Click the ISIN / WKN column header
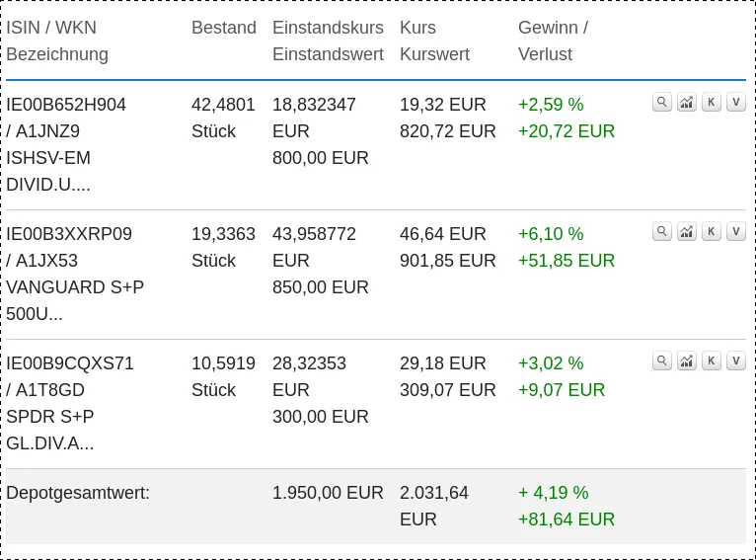The width and height of the screenshot is (756, 560). (x=51, y=28)
